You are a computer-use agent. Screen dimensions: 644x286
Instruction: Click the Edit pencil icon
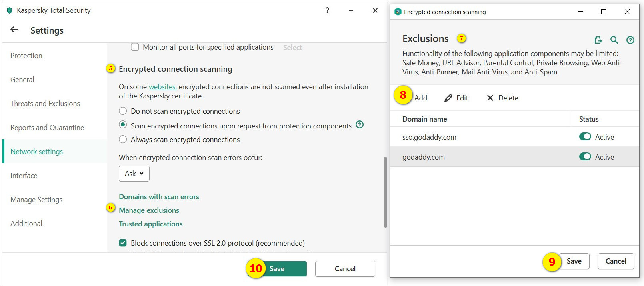point(448,98)
